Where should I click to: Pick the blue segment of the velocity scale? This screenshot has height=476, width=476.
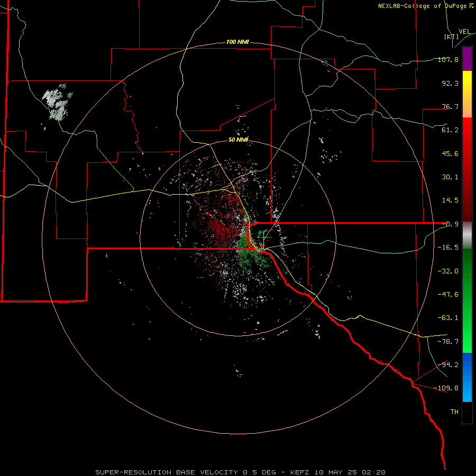click(x=467, y=377)
